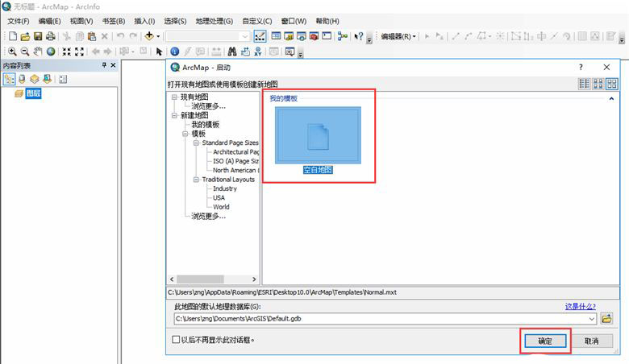This screenshot has height=364, width=629.
Task: Click the Add Data plus icon
Action: (x=149, y=36)
